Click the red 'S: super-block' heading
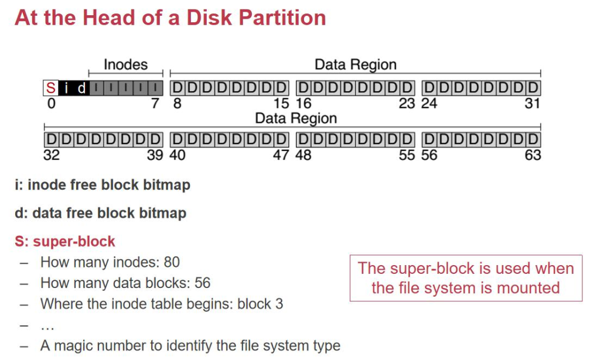 [65, 241]
